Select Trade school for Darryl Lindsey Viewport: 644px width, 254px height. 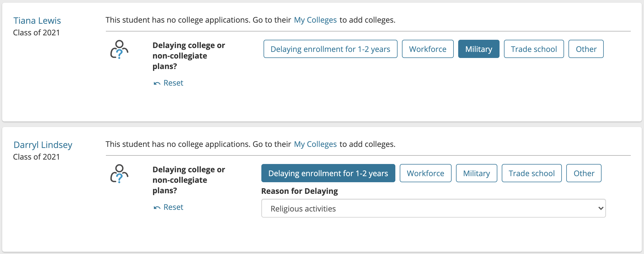pyautogui.click(x=532, y=173)
